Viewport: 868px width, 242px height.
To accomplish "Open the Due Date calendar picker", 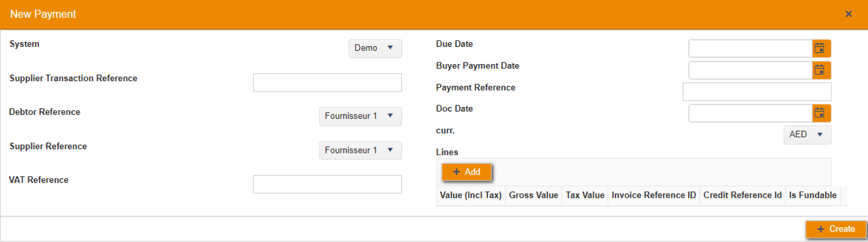I will point(821,49).
